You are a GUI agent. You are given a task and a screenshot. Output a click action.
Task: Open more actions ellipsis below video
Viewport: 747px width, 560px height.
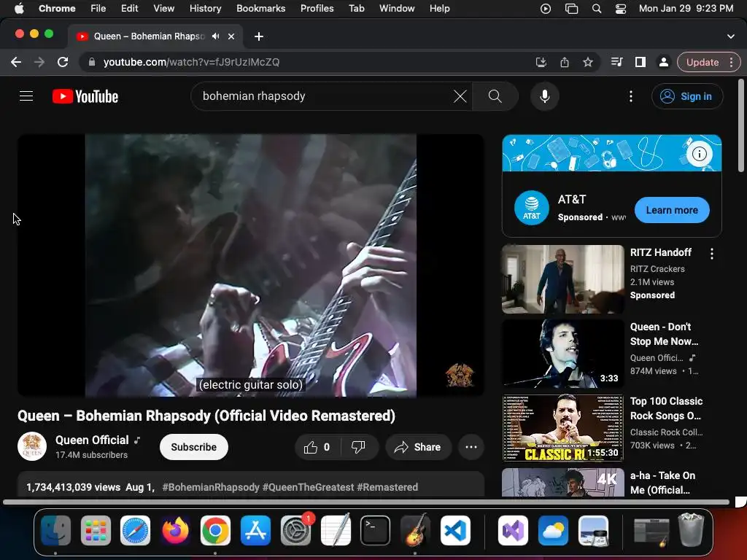(x=471, y=447)
